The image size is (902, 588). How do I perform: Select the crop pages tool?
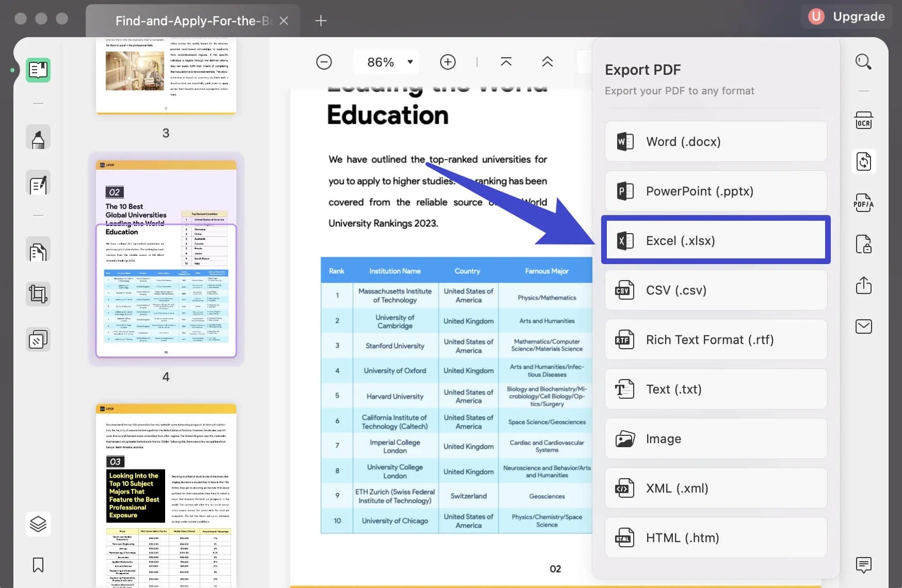[x=38, y=294]
